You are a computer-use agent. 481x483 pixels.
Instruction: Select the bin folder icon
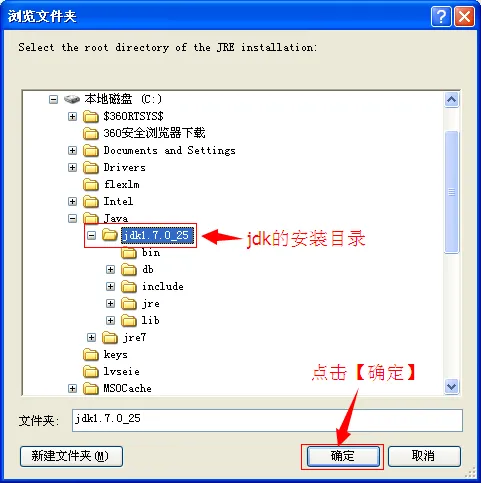pyautogui.click(x=129, y=253)
